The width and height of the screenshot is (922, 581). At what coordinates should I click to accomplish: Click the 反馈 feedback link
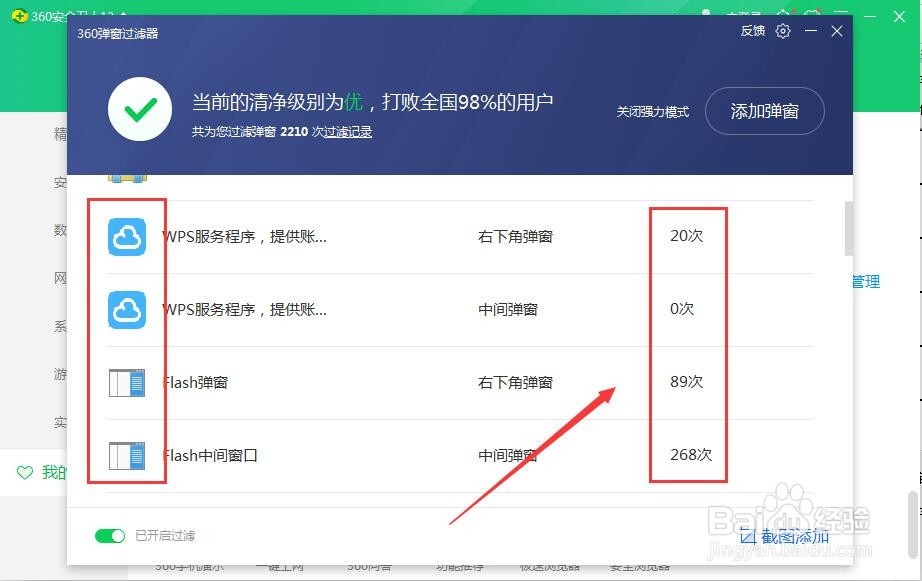pos(753,31)
